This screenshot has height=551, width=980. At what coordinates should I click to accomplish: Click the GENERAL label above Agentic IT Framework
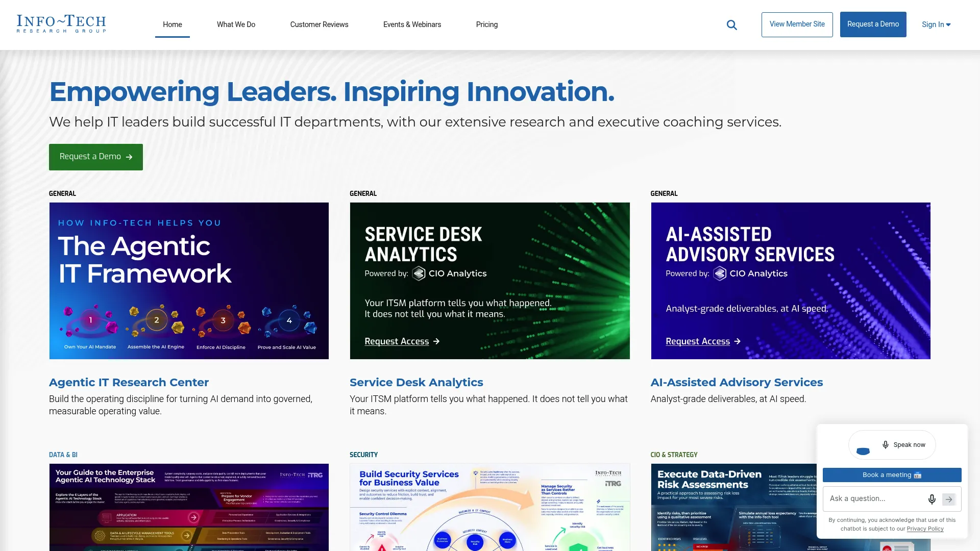point(62,193)
